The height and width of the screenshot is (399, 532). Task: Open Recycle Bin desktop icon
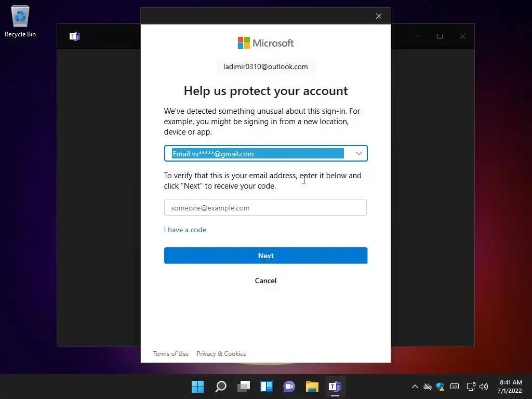click(20, 21)
